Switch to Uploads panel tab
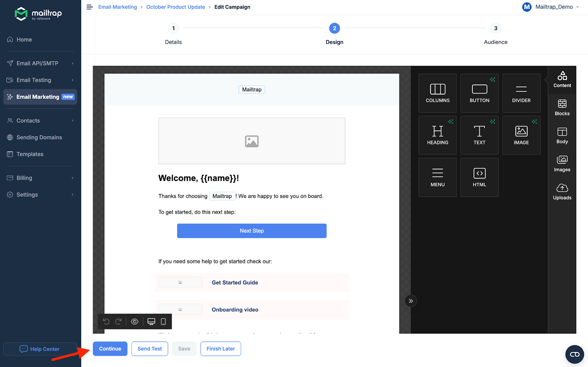Screen dimensions: 588x367 (x=562, y=192)
